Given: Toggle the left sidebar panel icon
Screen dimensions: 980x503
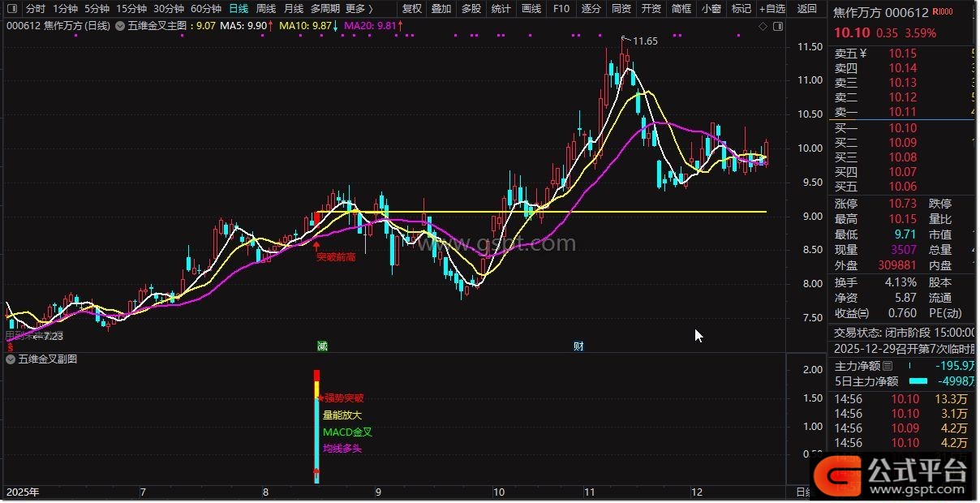Looking at the screenshot, I should (x=11, y=9).
